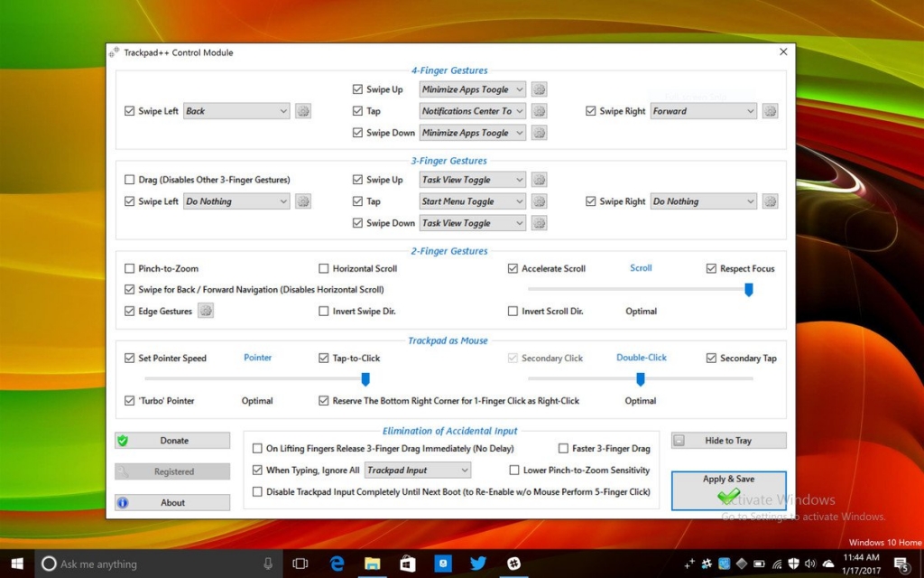Click the Apply & Save button
The height and width of the screenshot is (578, 924).
coord(729,490)
